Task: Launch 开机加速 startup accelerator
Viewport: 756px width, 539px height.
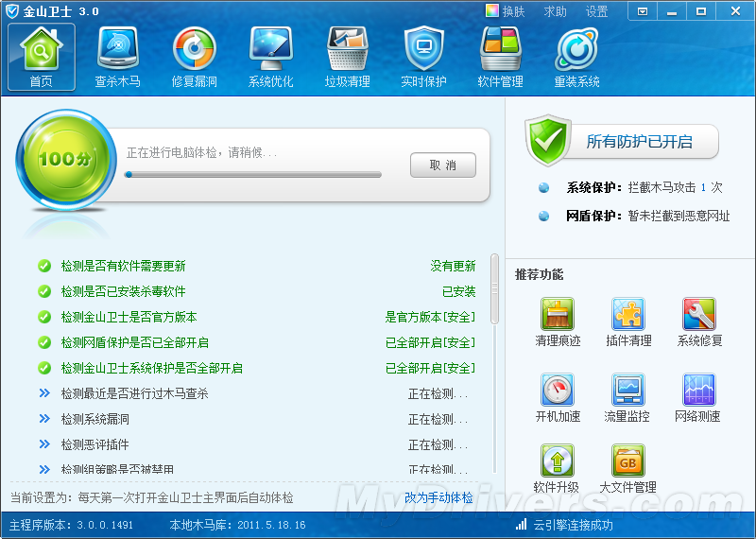Action: click(558, 398)
